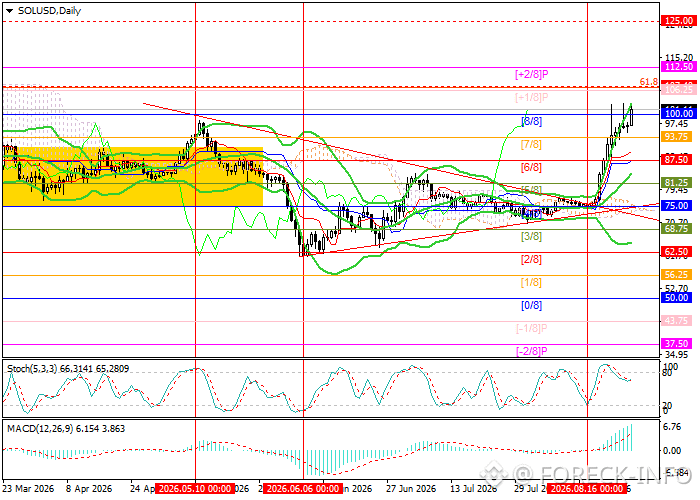Select the 2026.05.10 00:00 date marker

click(x=195, y=488)
